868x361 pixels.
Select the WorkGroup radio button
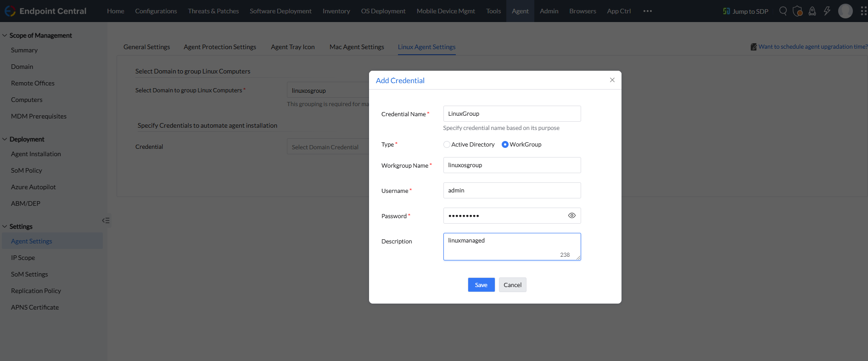505,144
